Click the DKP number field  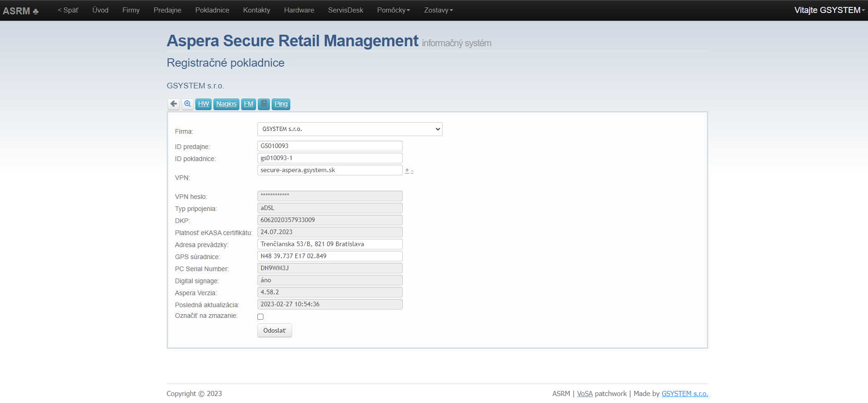330,220
